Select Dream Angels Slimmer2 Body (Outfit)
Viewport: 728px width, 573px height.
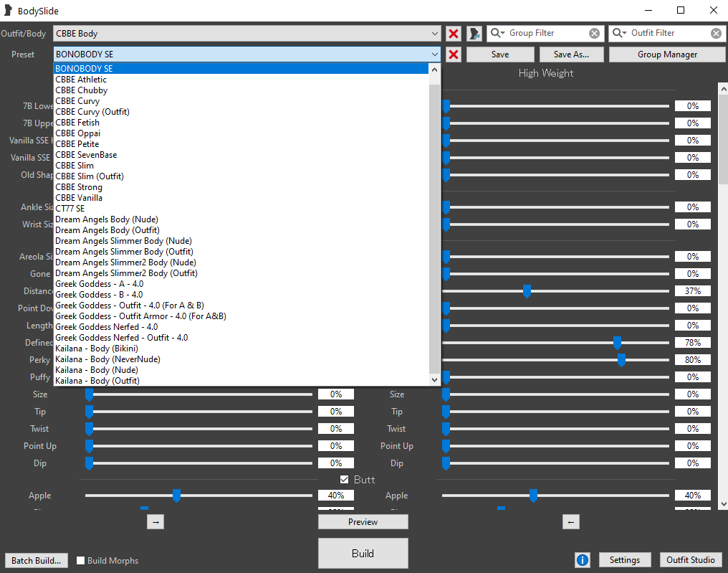pos(241,273)
